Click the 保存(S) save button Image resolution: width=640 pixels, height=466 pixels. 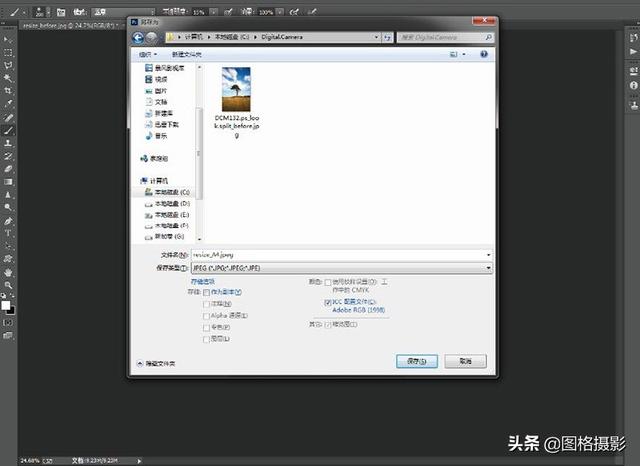417,361
